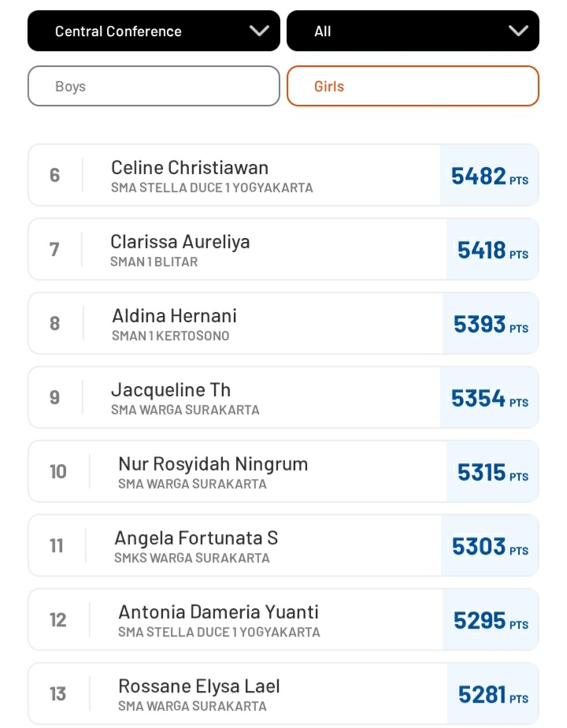567x728 pixels.
Task: Open Rossane Elysa Lael's entry
Action: (x=283, y=693)
